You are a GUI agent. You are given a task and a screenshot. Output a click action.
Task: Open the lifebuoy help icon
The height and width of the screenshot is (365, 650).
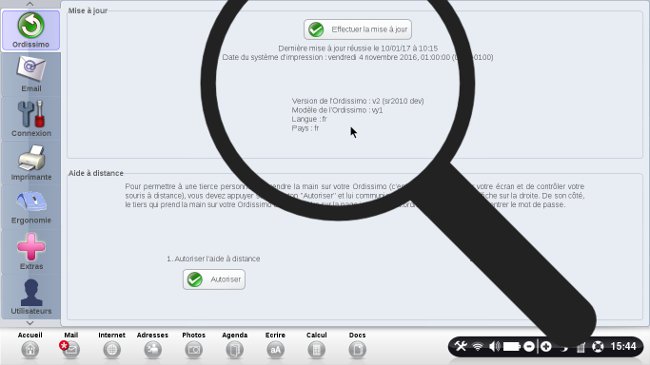[598, 346]
